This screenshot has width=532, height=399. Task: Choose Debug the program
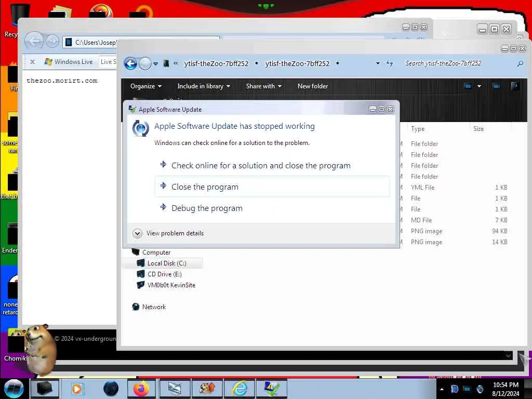click(272, 208)
